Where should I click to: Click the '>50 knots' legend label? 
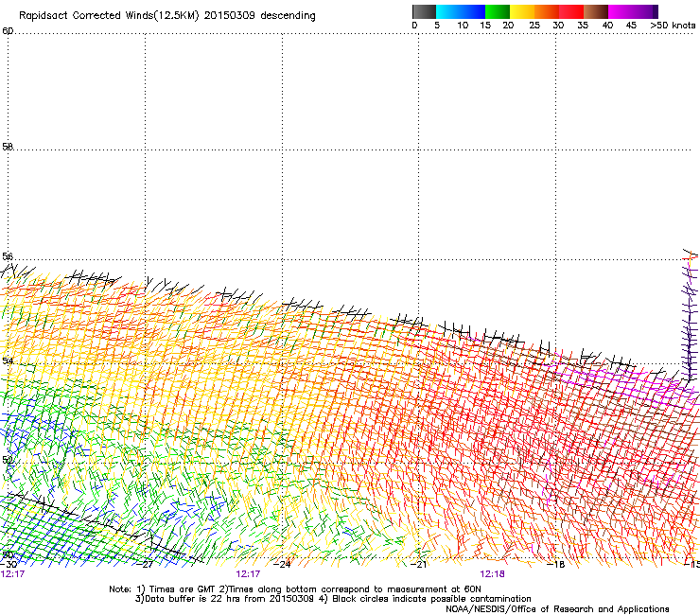click(673, 26)
